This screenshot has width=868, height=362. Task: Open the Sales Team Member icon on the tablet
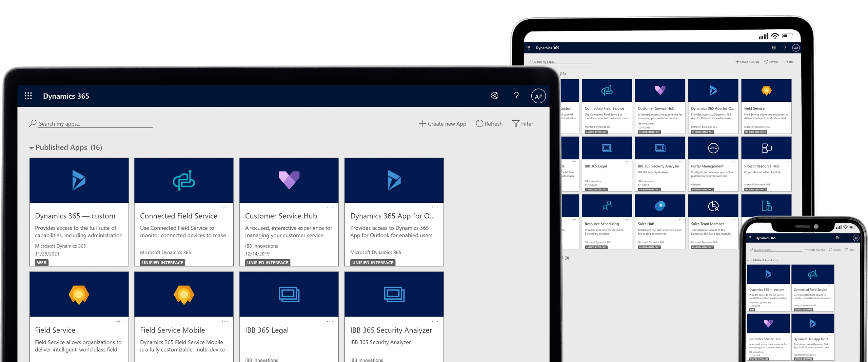(713, 206)
